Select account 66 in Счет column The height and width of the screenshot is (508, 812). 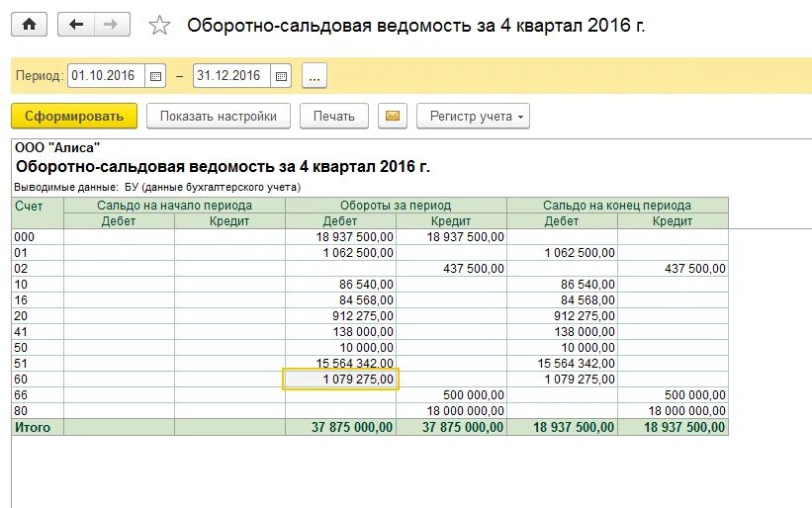(38, 394)
